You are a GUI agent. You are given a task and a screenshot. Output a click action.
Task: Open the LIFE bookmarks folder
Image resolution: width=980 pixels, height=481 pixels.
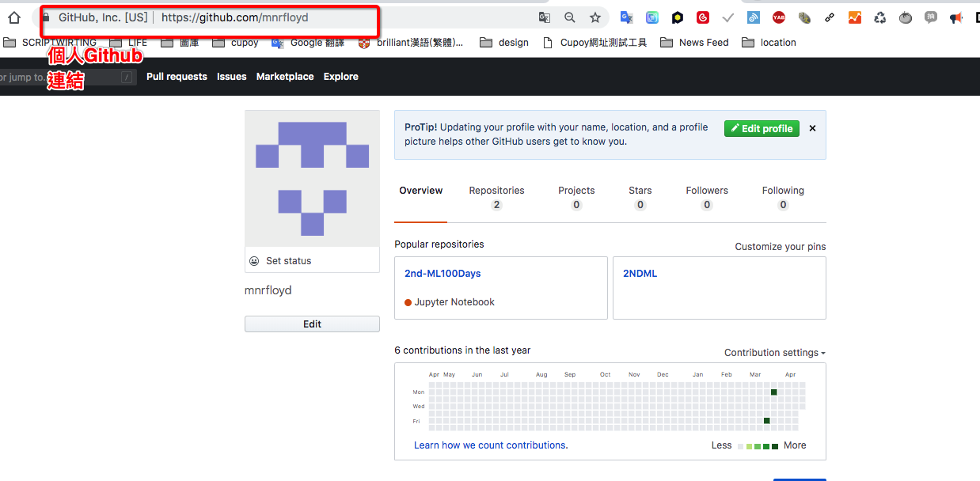128,43
